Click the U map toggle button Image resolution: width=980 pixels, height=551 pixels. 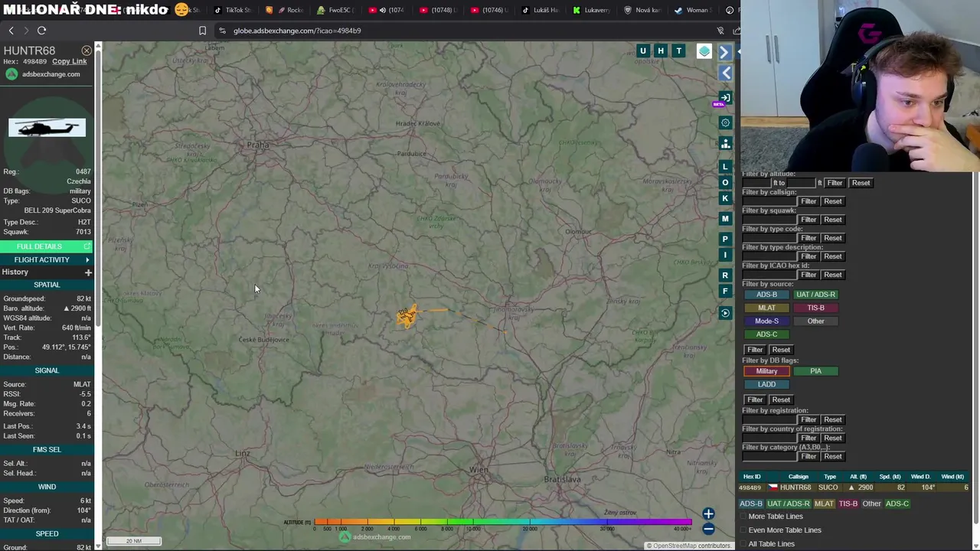(x=643, y=51)
